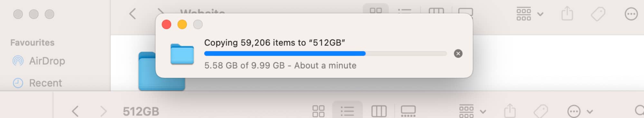Click the Tags icon in 512GB window
This screenshot has width=644, height=118.
541,111
